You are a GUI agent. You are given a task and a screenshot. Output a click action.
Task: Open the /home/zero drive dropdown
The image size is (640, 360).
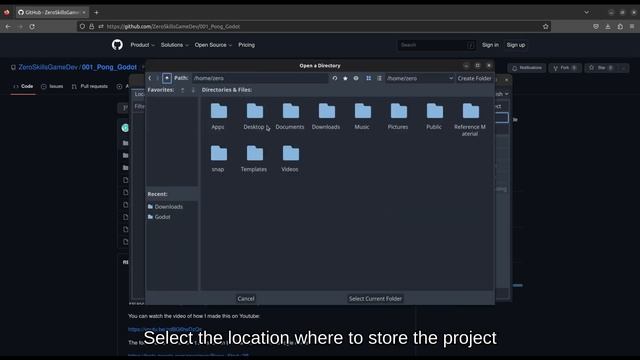pyautogui.click(x=420, y=78)
